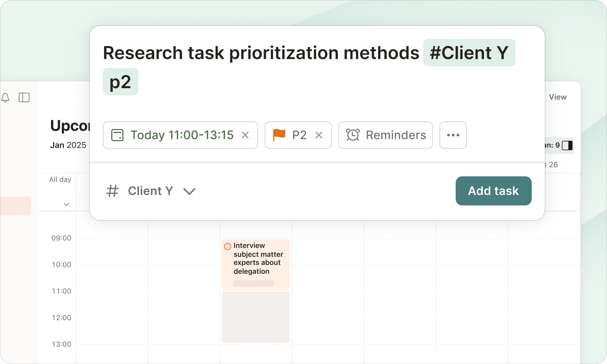Screen dimensions: 607x364
Task: Remove the P2 priority chip
Action: click(319, 135)
